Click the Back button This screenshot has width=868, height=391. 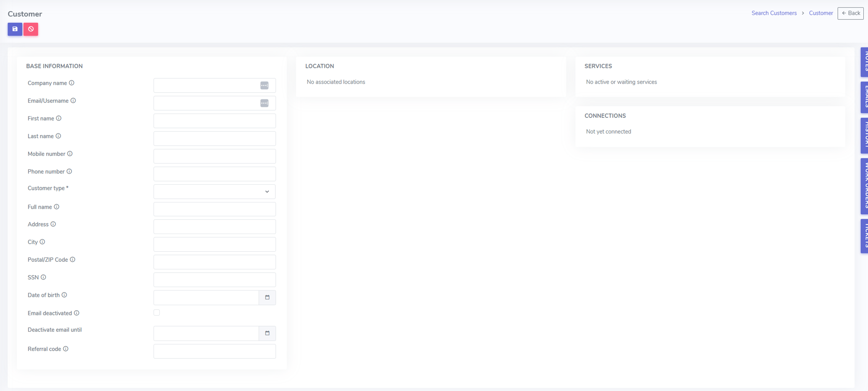(x=850, y=13)
